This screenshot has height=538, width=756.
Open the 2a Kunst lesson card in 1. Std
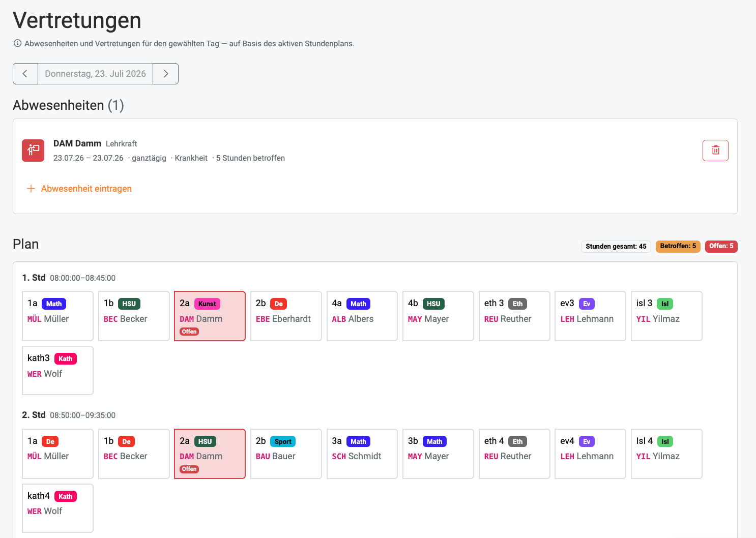[210, 316]
